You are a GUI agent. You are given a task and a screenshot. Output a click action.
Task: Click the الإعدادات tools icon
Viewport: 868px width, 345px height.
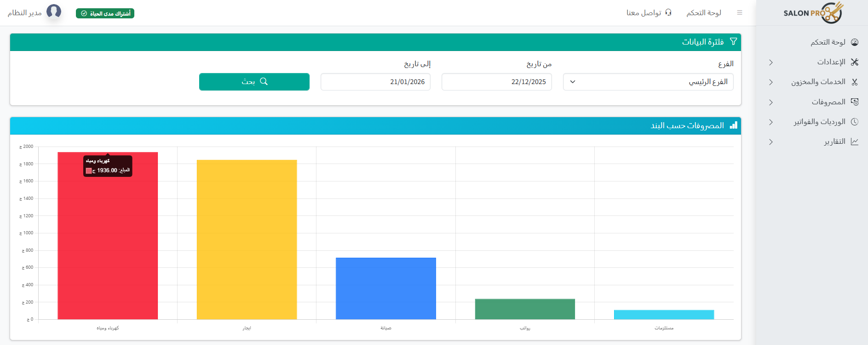[855, 62]
